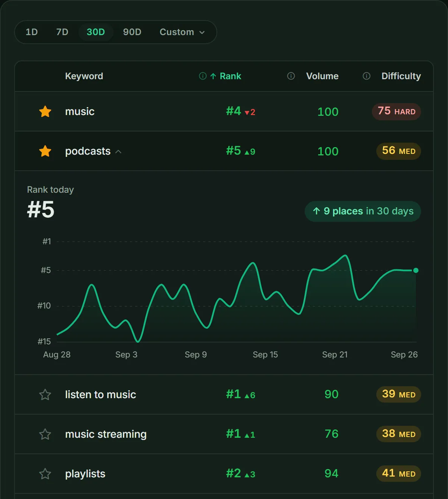Open the Custom date range dropdown
The image size is (448, 499).
(182, 32)
